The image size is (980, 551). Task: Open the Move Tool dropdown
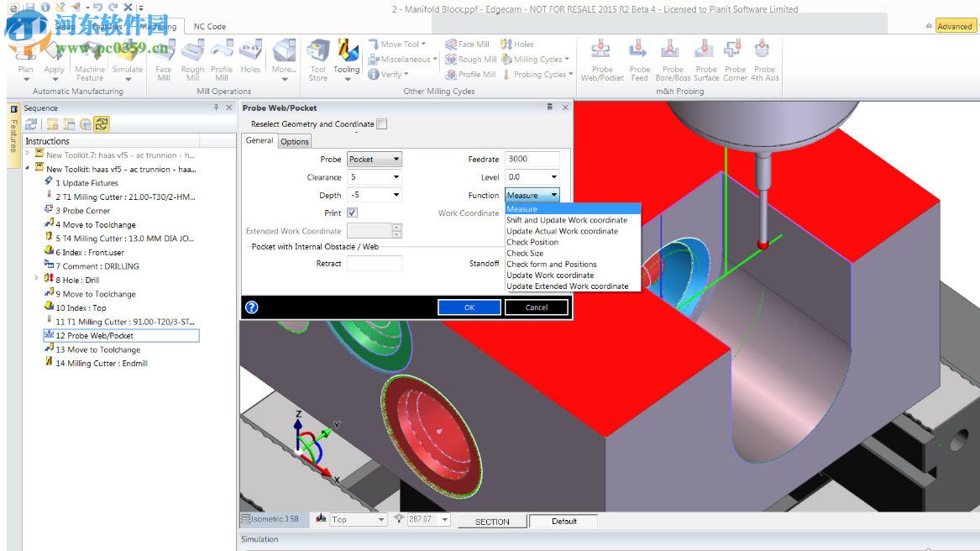397,44
